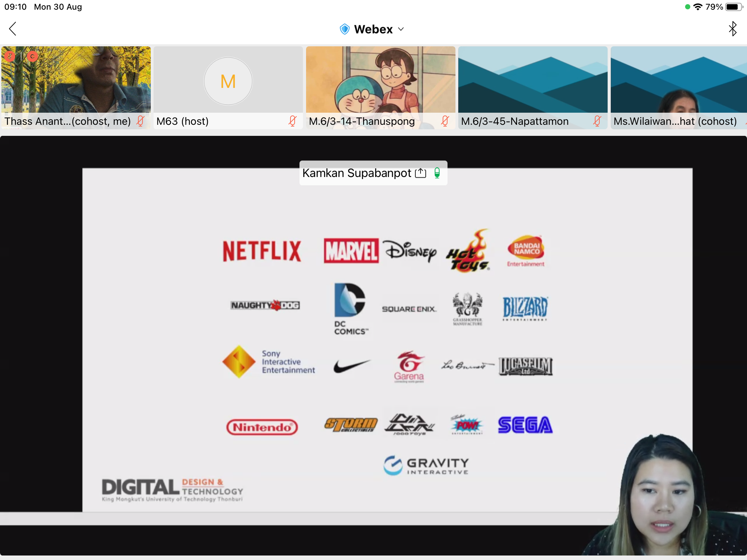This screenshot has height=560, width=747.
Task: Tap Kamkan Supabanpot presenter name label
Action: point(357,173)
